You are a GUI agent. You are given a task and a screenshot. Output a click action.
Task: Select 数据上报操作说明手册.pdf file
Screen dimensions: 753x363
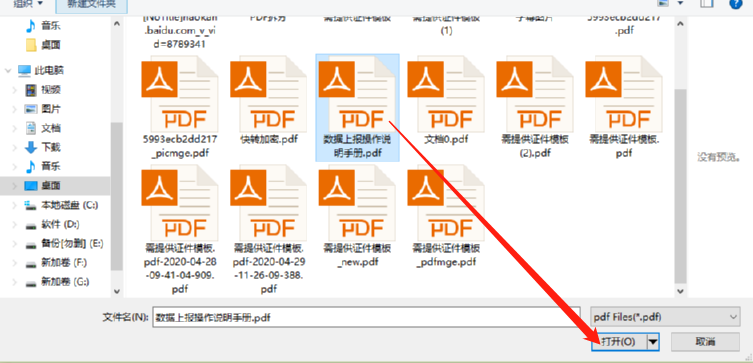pyautogui.click(x=357, y=108)
